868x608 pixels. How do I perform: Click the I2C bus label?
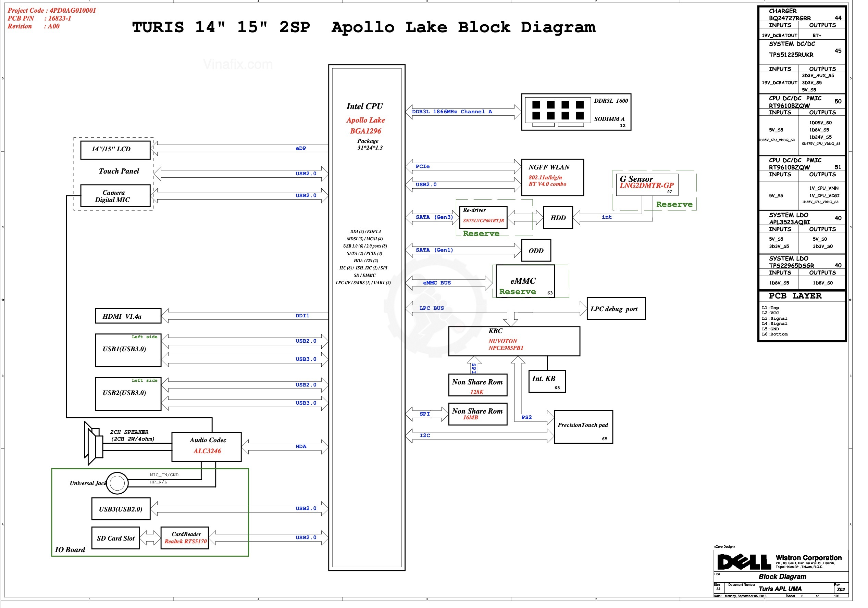pyautogui.click(x=425, y=435)
